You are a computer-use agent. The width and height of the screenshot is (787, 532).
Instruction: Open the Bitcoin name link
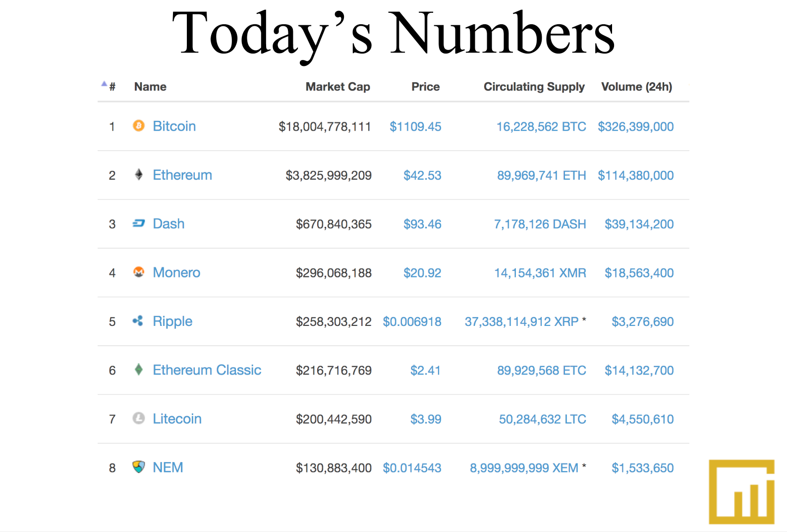coord(174,126)
